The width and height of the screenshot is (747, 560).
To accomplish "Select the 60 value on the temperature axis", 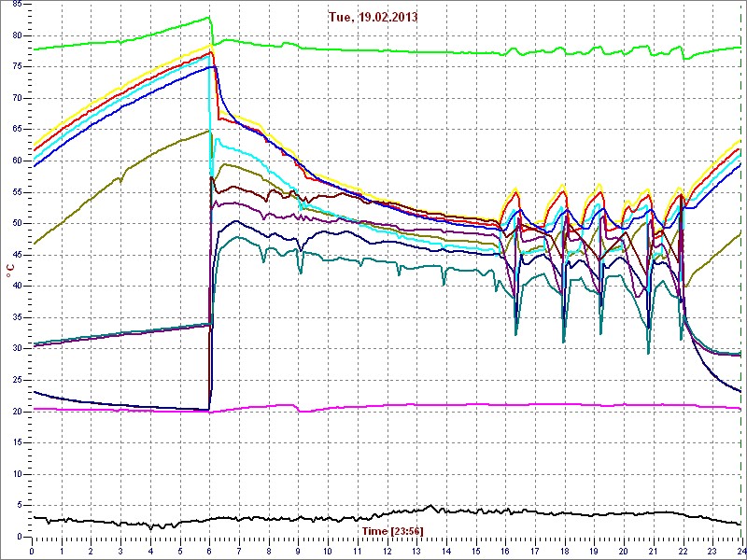I will (x=17, y=161).
